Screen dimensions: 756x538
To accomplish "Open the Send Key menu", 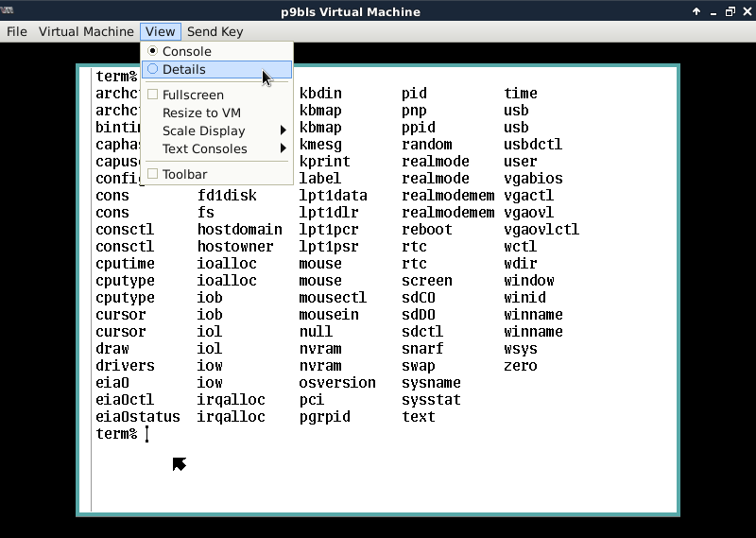I will (215, 31).
